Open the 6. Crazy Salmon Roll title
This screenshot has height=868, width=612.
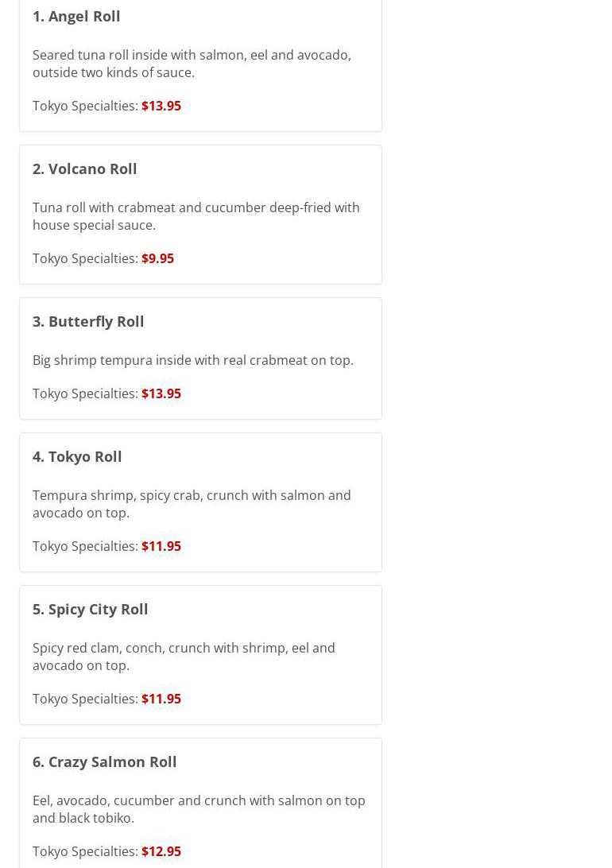coord(105,762)
